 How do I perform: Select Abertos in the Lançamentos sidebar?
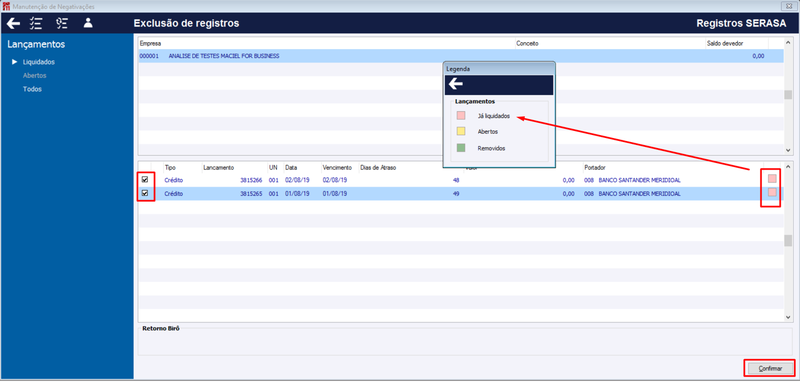[x=35, y=75]
